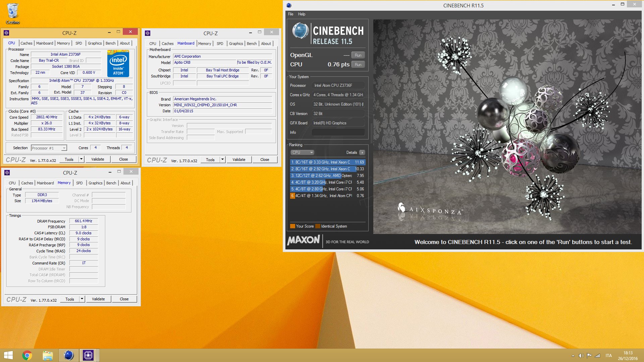Click the volume speaker tray icon

(581, 356)
